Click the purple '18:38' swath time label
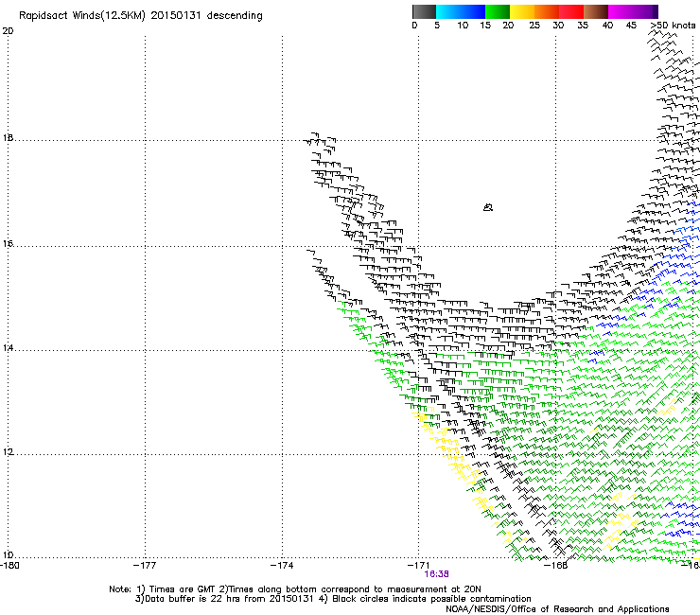This screenshot has height=615, width=700. click(436, 574)
